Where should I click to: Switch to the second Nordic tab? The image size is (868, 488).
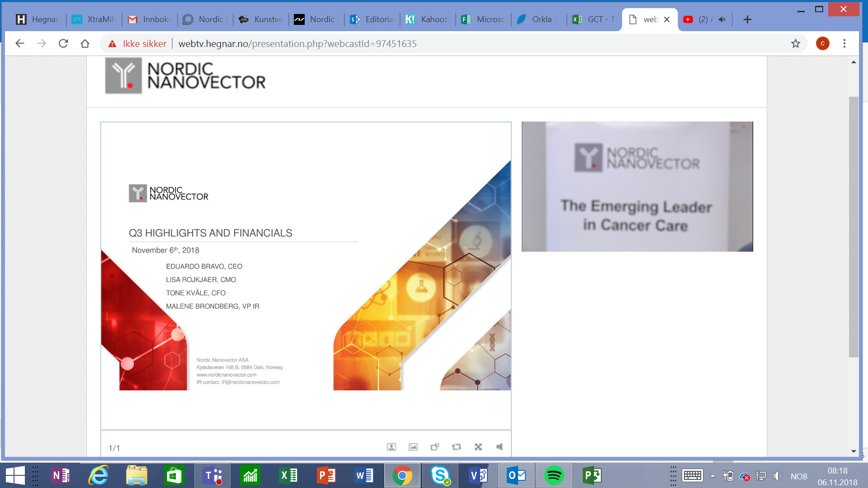pyautogui.click(x=316, y=19)
